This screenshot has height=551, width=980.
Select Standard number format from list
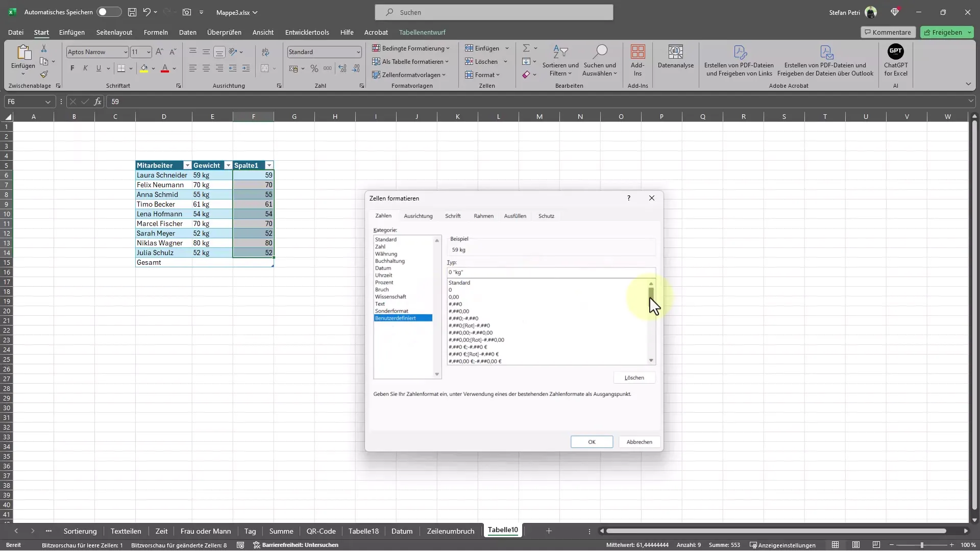point(460,283)
